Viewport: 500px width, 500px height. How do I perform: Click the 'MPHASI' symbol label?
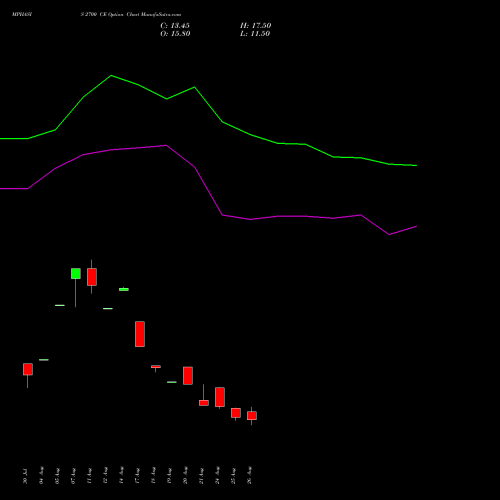[22, 15]
